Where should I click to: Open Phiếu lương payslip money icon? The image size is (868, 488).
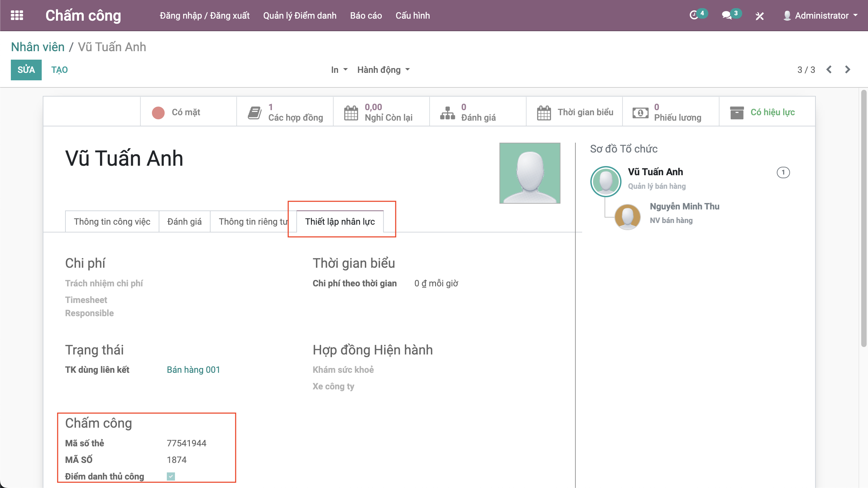click(x=640, y=113)
